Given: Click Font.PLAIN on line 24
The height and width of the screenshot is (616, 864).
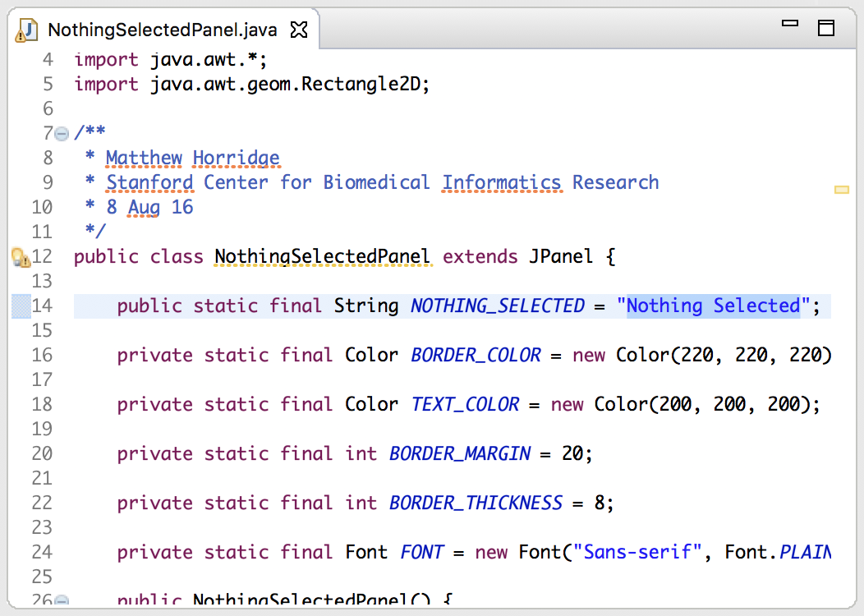Looking at the screenshot, I should click(778, 552).
